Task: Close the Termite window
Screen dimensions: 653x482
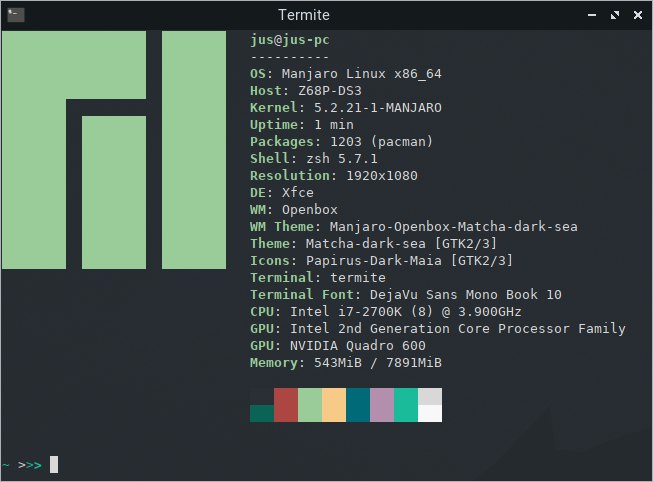Action: point(638,15)
